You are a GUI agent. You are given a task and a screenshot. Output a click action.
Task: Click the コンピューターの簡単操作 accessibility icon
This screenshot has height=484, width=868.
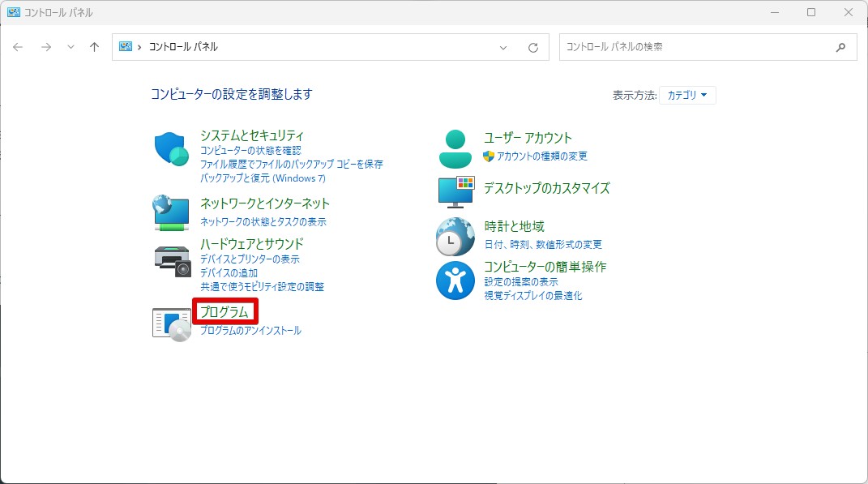point(455,281)
